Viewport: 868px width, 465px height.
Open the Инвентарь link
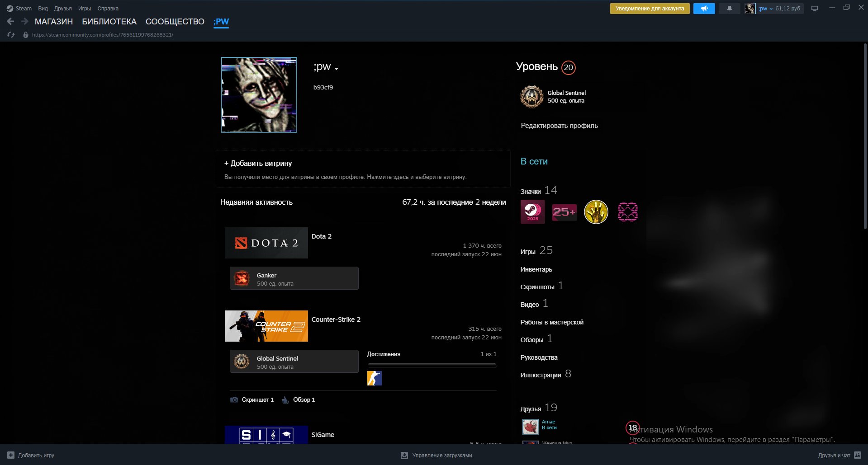(536, 269)
